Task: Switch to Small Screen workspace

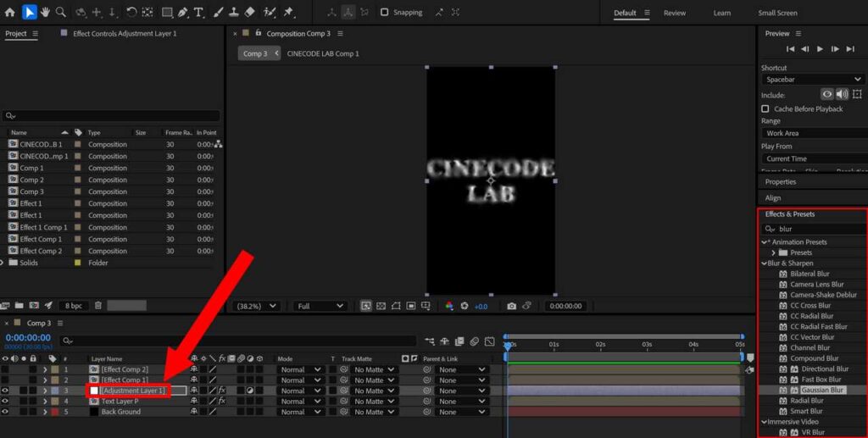Action: point(778,13)
